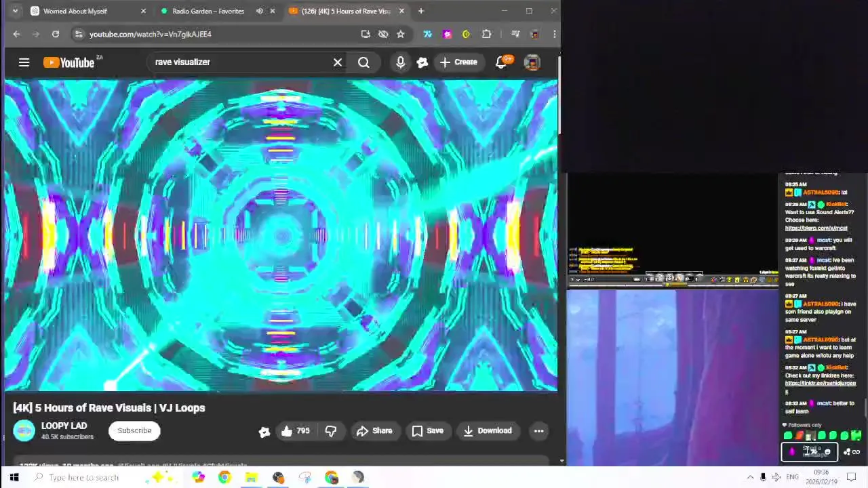
Task: Bookmark this page with the star
Action: point(401,34)
